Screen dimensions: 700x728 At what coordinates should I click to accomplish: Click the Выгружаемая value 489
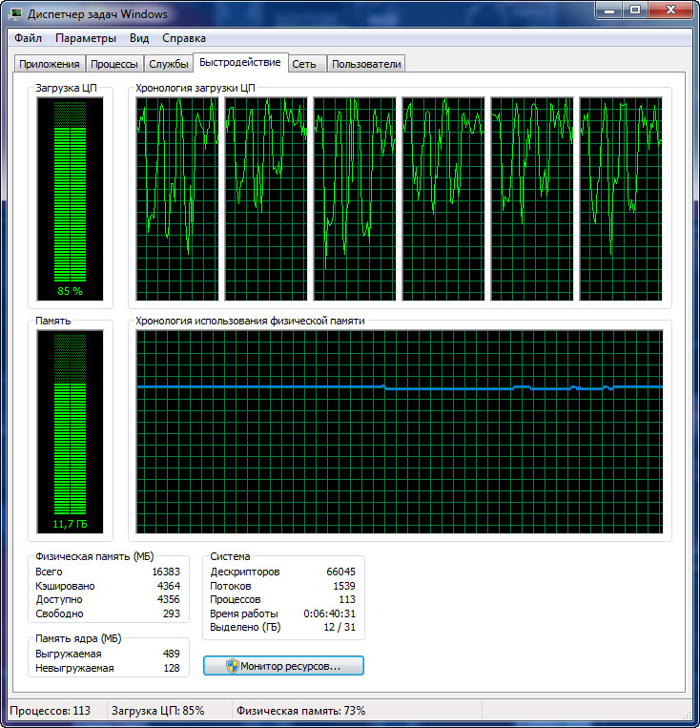click(x=172, y=654)
